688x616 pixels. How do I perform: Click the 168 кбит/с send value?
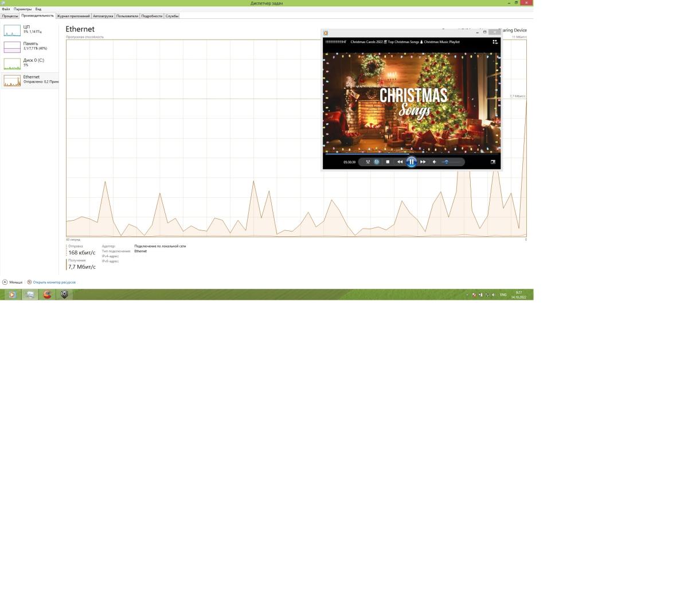pyautogui.click(x=82, y=253)
